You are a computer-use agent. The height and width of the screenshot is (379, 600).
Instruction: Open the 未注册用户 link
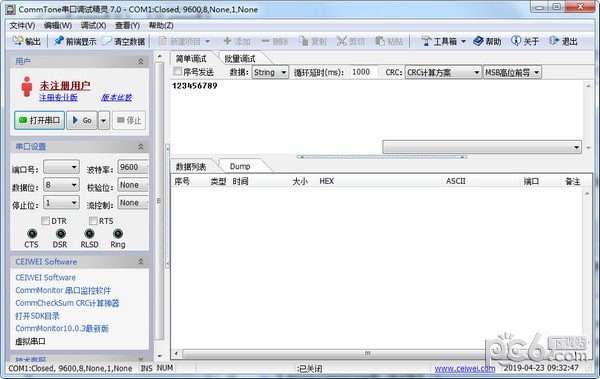coord(65,85)
